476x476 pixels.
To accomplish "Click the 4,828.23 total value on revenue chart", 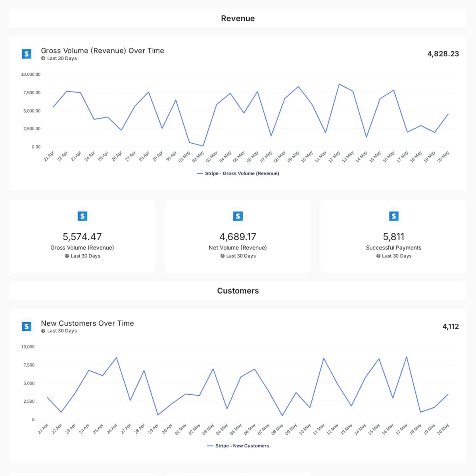I will tap(443, 54).
